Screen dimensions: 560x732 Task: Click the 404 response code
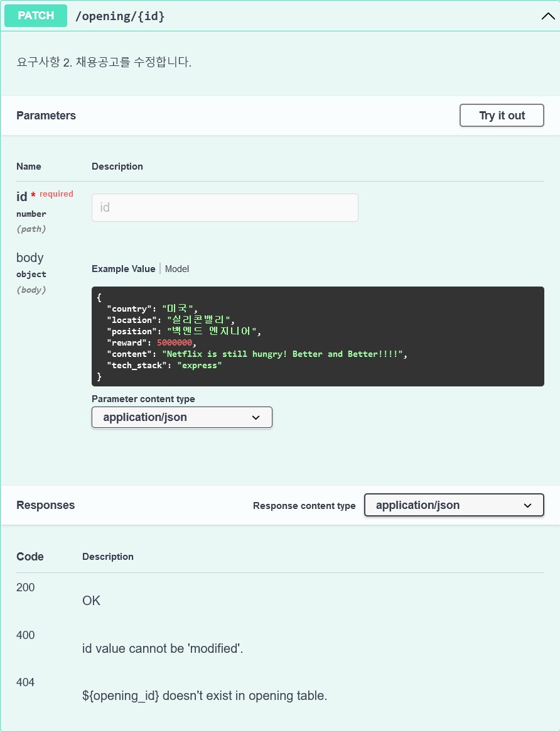(25, 682)
